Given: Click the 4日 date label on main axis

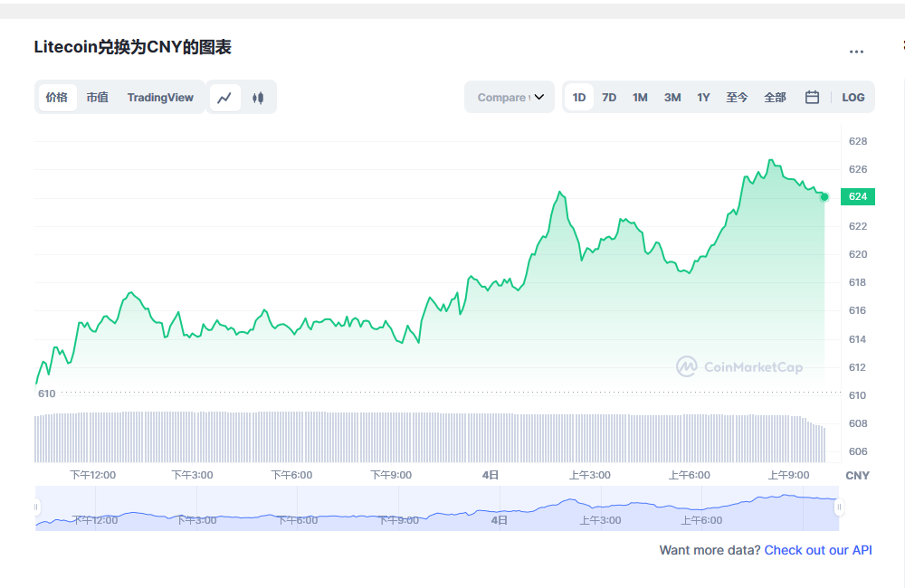Looking at the screenshot, I should click(490, 475).
